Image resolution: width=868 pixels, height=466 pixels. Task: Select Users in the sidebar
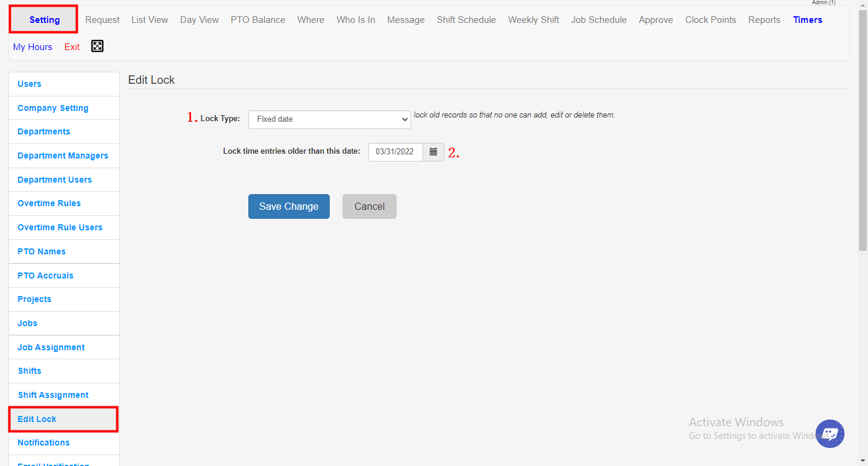tap(30, 84)
